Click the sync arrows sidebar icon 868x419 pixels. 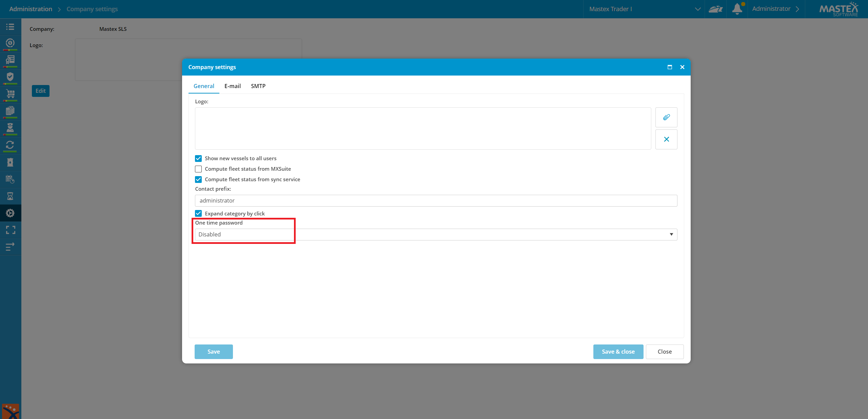coord(10,145)
